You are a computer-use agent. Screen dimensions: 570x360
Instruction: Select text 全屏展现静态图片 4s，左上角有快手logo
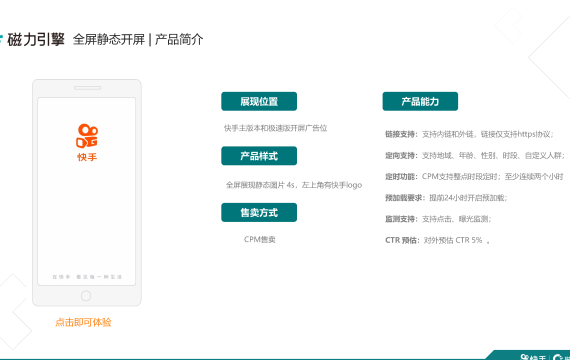pyautogui.click(x=294, y=185)
